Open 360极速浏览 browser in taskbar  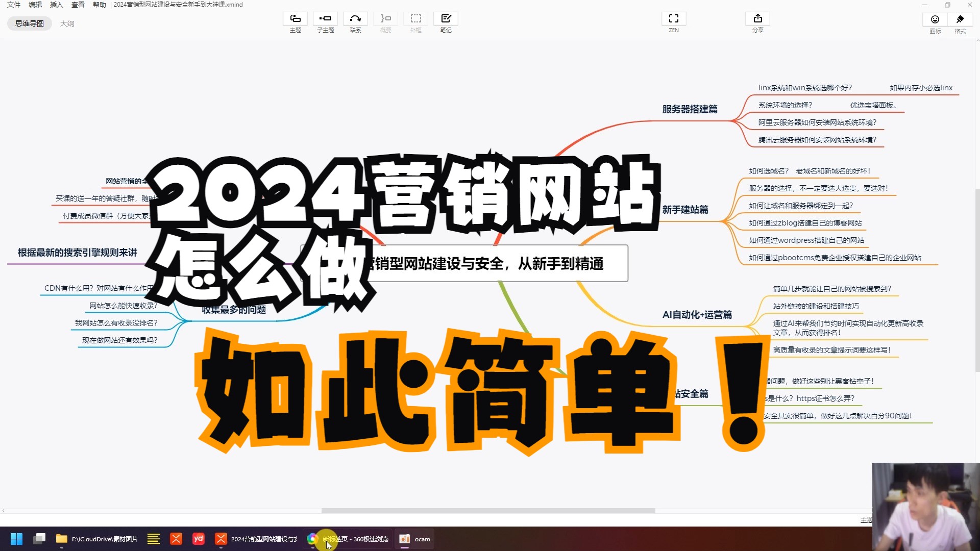(x=347, y=539)
